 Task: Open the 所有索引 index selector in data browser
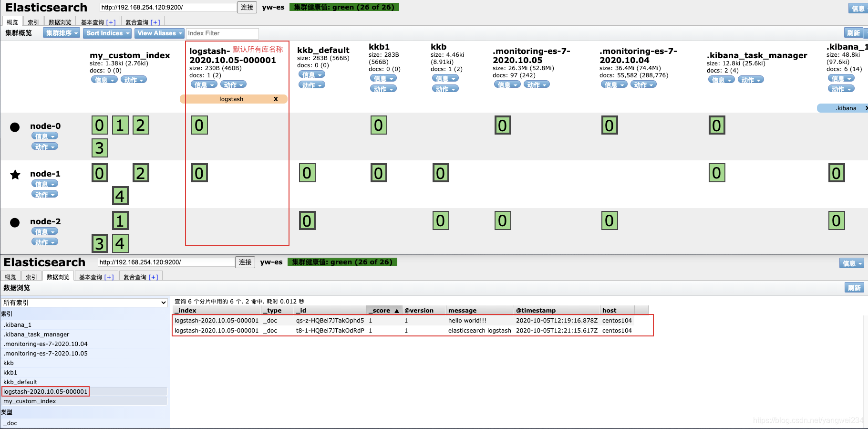(84, 303)
